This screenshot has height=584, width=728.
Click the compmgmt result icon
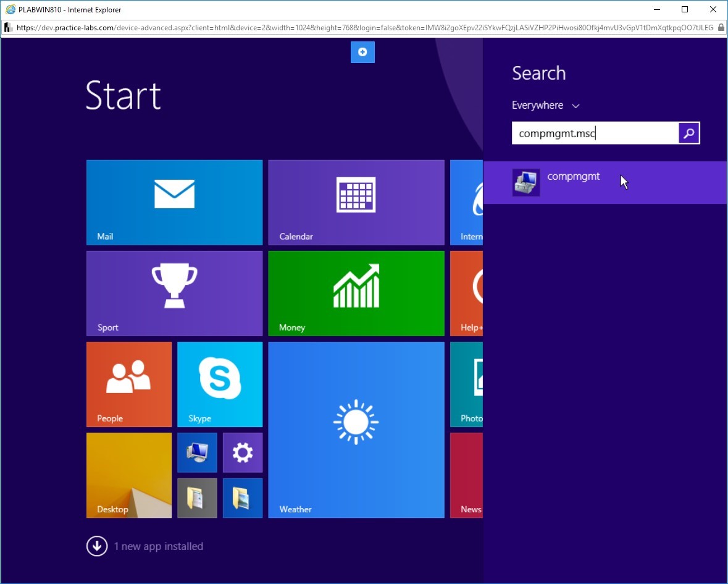coord(526,182)
